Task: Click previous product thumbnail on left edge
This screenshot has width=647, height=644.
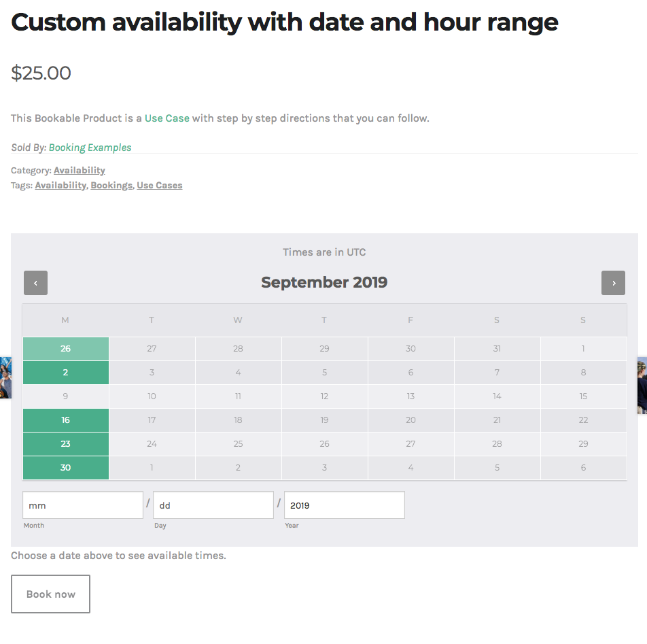Action: [x=5, y=377]
